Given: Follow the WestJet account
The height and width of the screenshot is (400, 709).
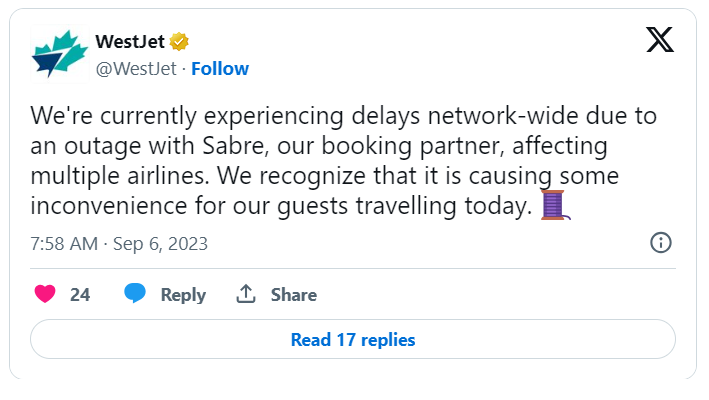Looking at the screenshot, I should 220,69.
